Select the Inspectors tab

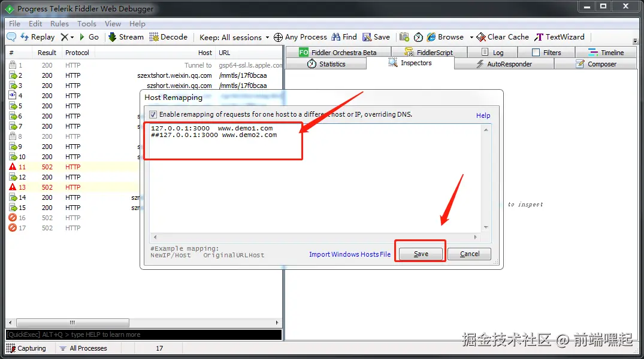[410, 63]
